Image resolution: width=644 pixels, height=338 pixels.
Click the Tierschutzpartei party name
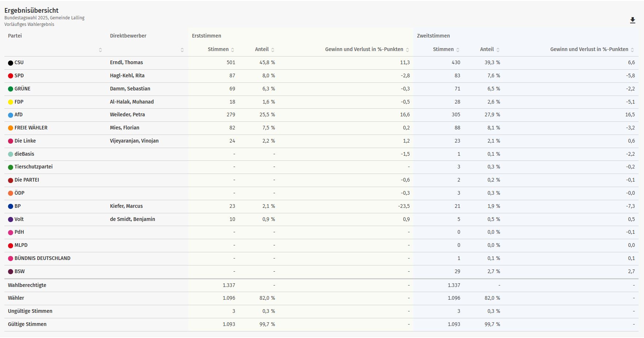coord(34,167)
